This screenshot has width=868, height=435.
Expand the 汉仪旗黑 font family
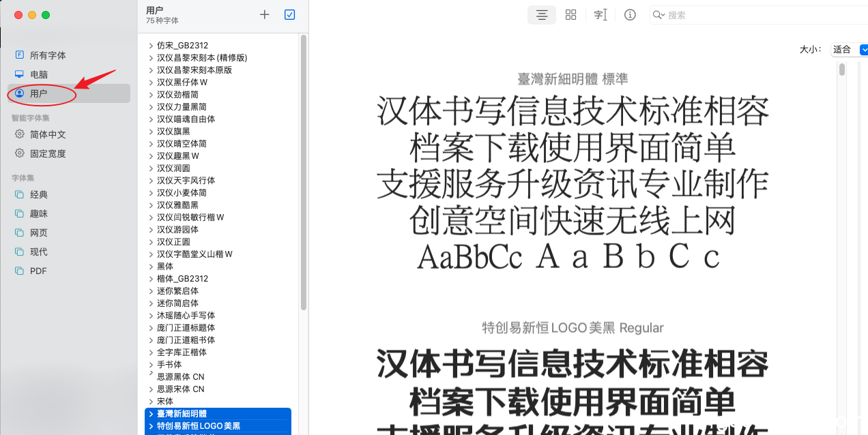151,132
